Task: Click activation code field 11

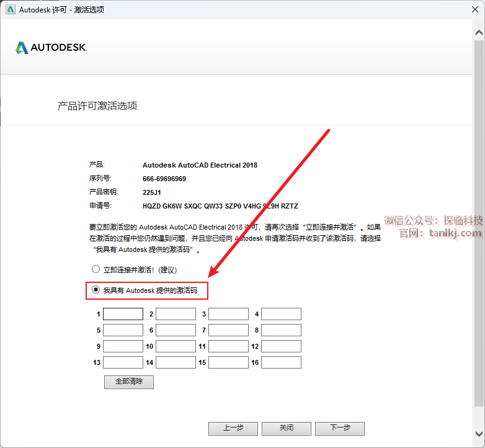Action: click(x=229, y=346)
